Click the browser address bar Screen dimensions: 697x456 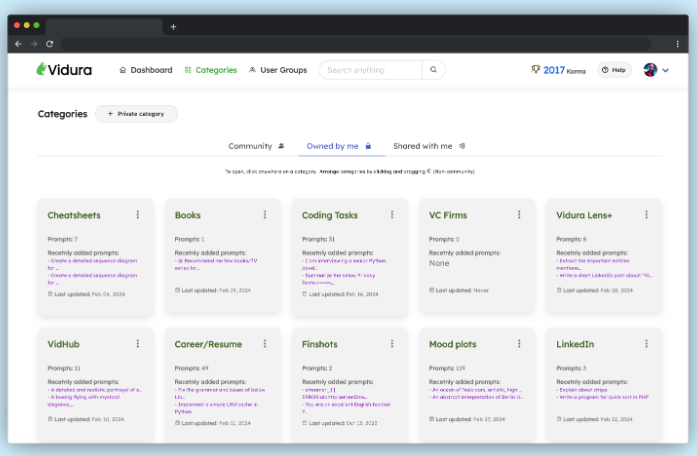pyautogui.click(x=356, y=44)
